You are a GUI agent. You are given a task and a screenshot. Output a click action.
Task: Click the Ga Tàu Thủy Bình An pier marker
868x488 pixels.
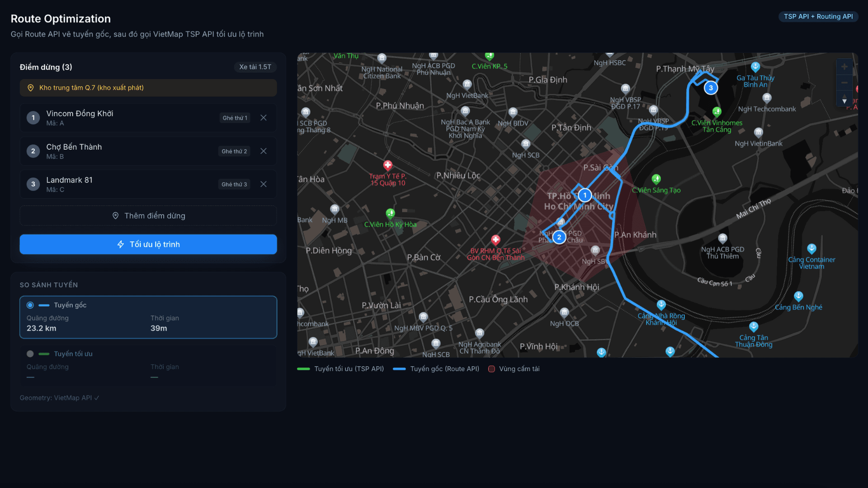click(755, 67)
